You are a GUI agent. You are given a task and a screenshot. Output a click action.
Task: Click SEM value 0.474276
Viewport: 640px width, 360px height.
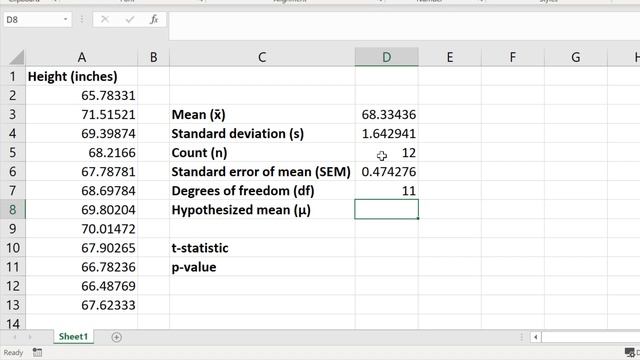[387, 171]
